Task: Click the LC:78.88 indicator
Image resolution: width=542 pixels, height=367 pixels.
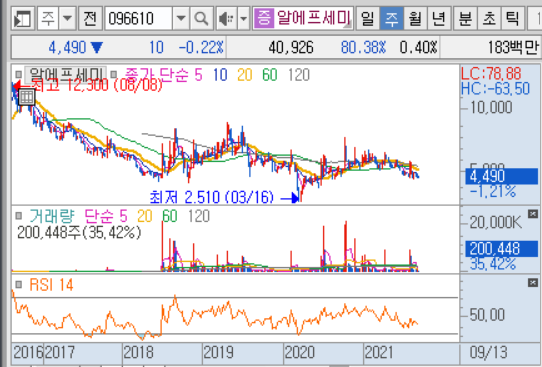Action: (492, 74)
